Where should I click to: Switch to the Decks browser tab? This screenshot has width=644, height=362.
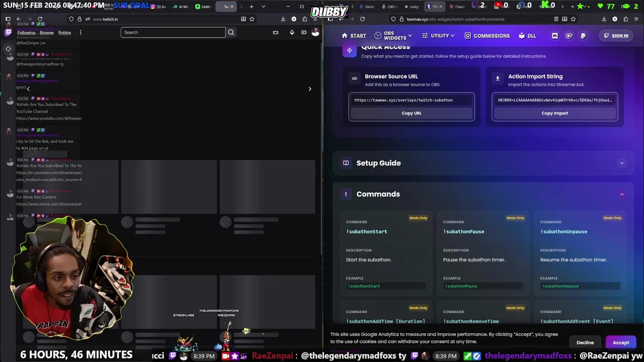pos(366,7)
